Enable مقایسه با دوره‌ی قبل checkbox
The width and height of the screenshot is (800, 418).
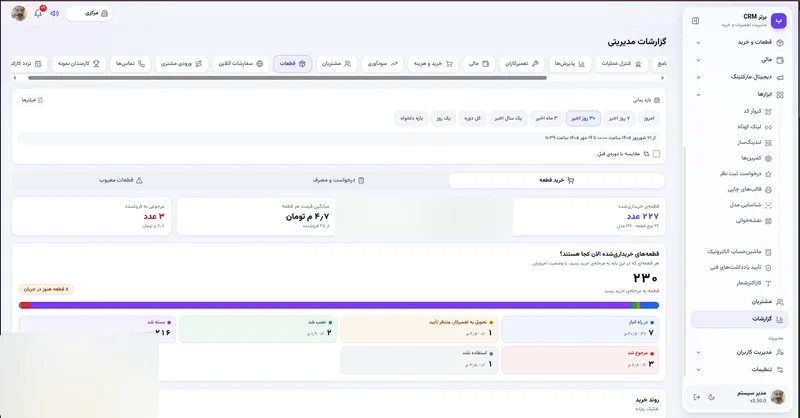tap(656, 154)
